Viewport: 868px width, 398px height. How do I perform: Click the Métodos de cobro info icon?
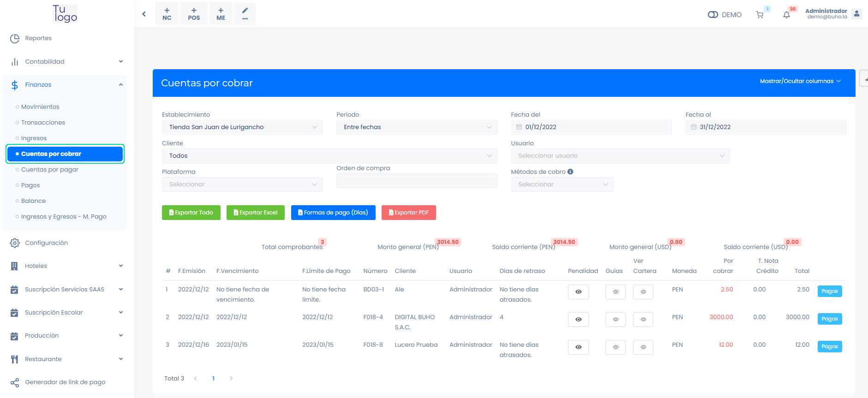pos(570,172)
